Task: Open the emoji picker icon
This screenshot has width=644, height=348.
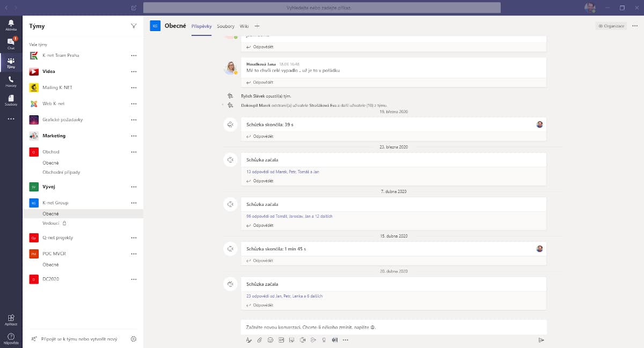Action: point(270,339)
